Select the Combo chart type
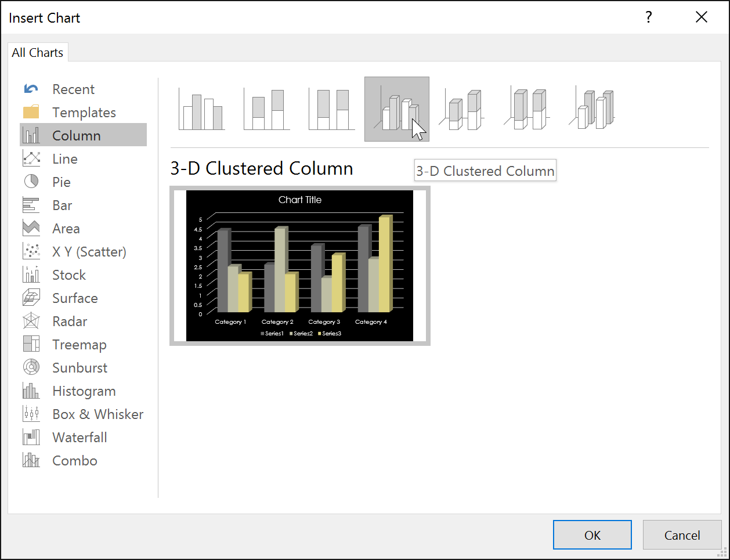The width and height of the screenshot is (730, 560). coord(74,460)
